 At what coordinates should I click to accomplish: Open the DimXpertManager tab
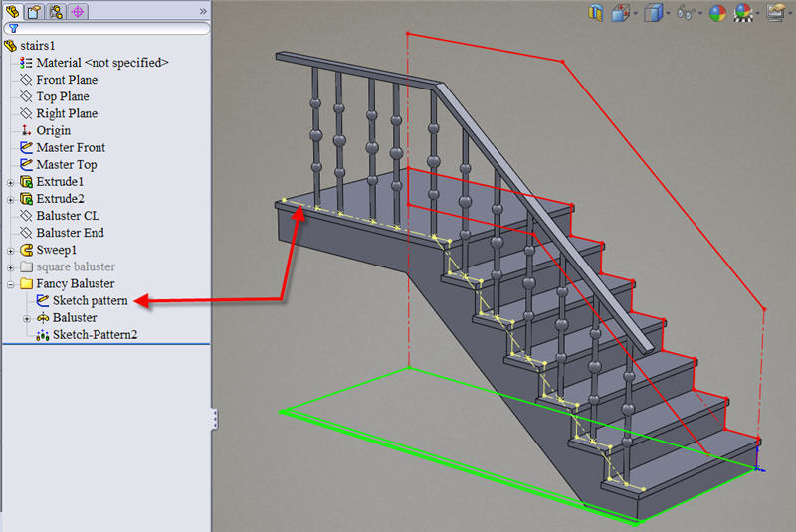click(x=78, y=11)
